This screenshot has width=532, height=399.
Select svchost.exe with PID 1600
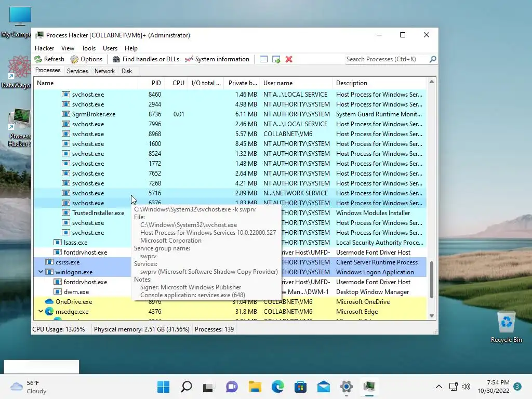(230, 144)
